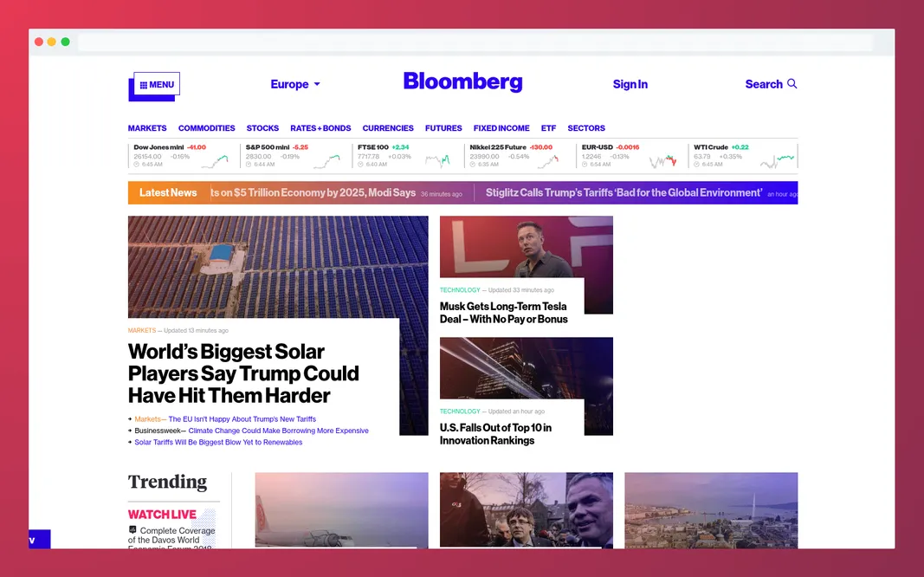
Task: Click the WATCH LIVE link
Action: click(x=162, y=515)
